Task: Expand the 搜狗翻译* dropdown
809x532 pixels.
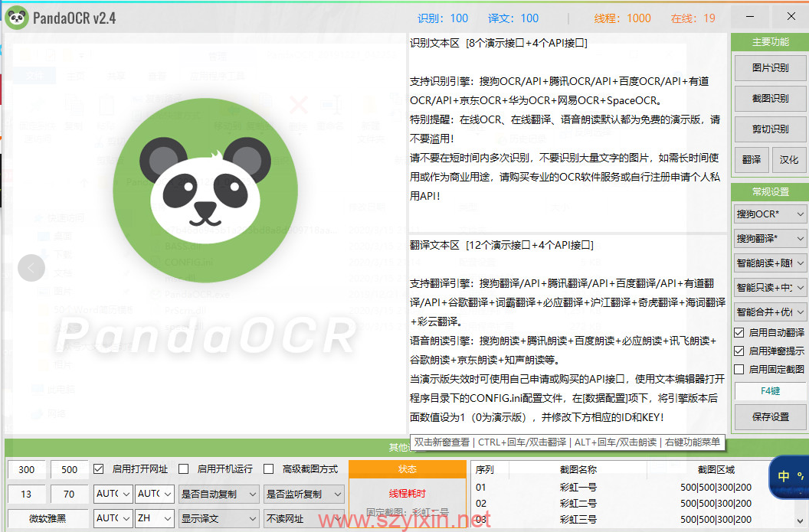Action: tap(769, 239)
